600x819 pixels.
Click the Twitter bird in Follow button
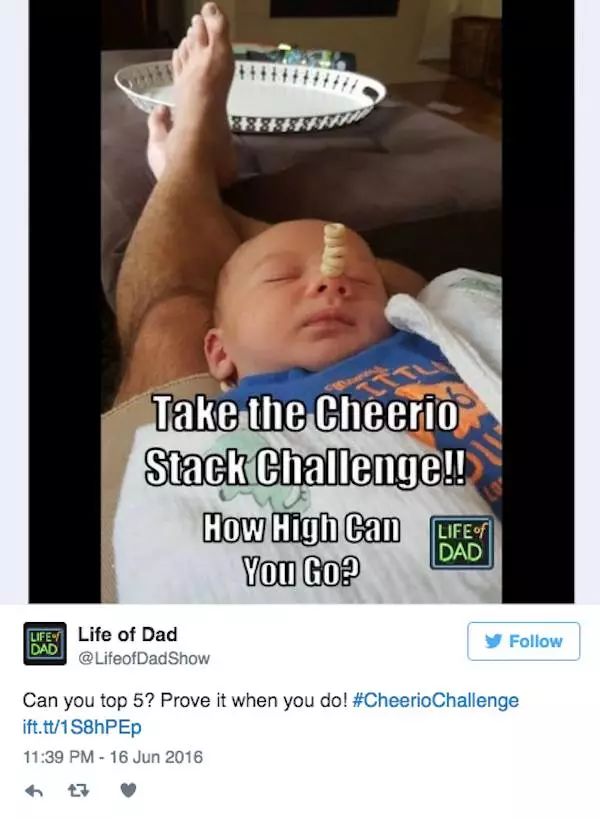tap(493, 641)
